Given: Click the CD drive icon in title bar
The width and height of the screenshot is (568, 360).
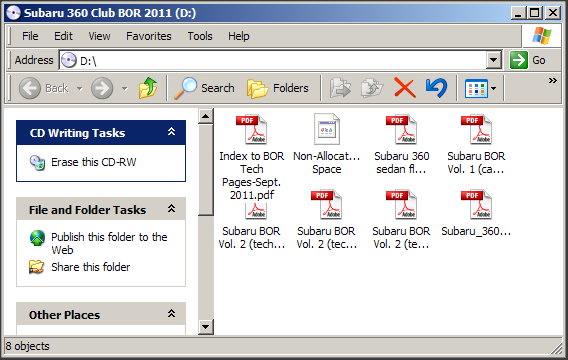Looking at the screenshot, I should tap(13, 13).
